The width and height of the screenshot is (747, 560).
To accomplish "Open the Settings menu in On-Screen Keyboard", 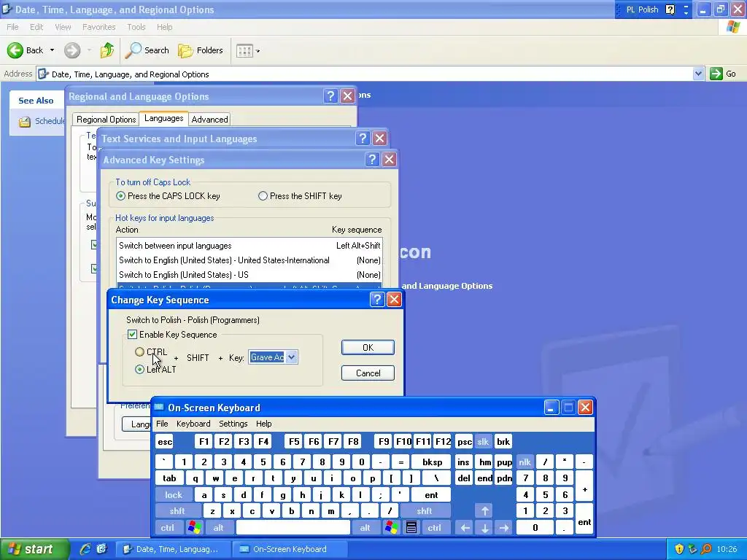I will 233,424.
